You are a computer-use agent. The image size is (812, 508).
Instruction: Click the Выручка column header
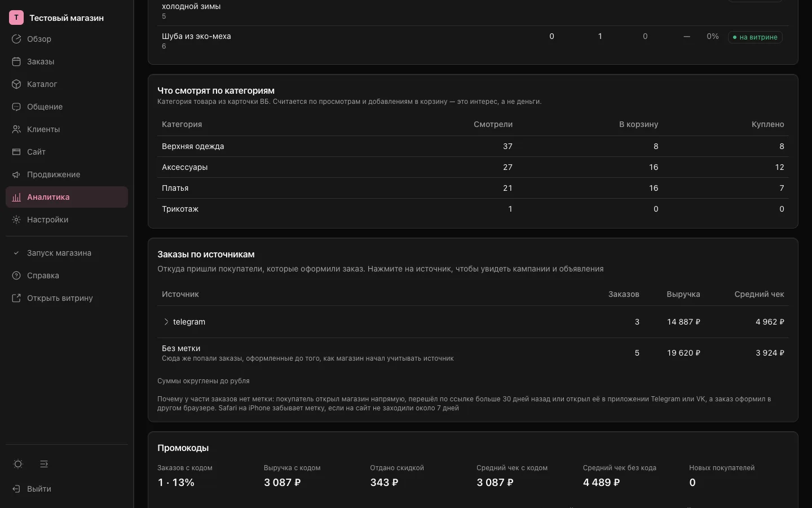click(683, 294)
